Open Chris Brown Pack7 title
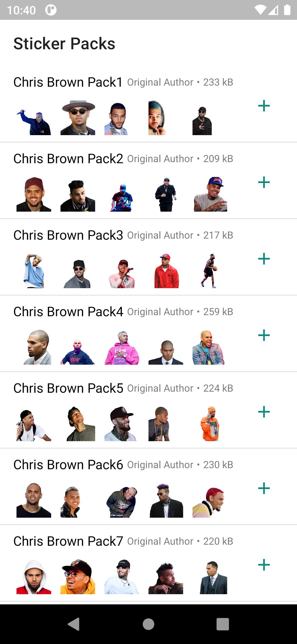 [x=68, y=541]
